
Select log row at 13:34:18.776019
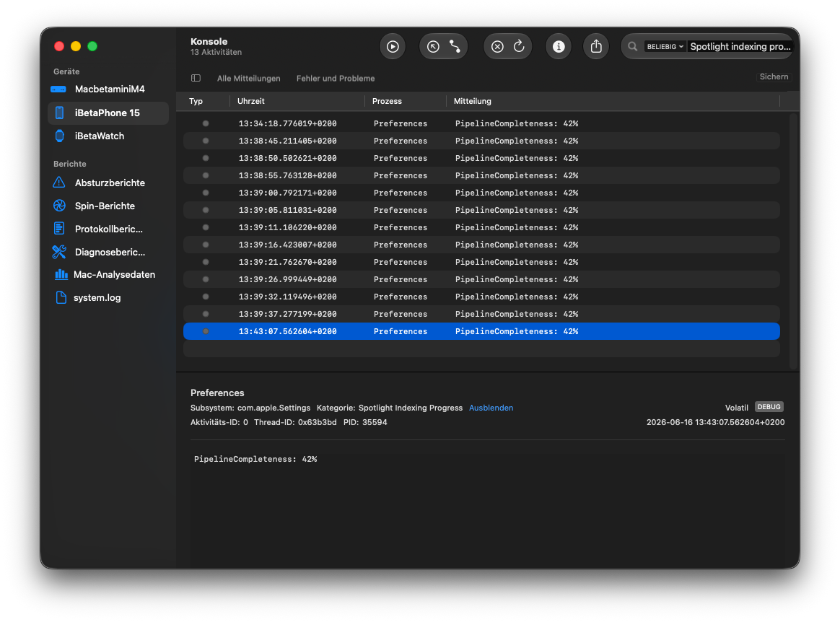point(481,124)
